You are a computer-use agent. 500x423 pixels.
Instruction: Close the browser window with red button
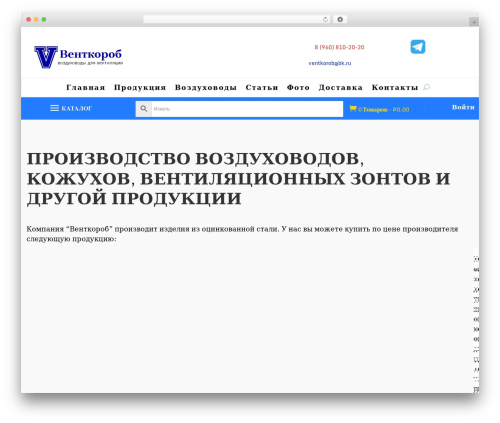(29, 19)
